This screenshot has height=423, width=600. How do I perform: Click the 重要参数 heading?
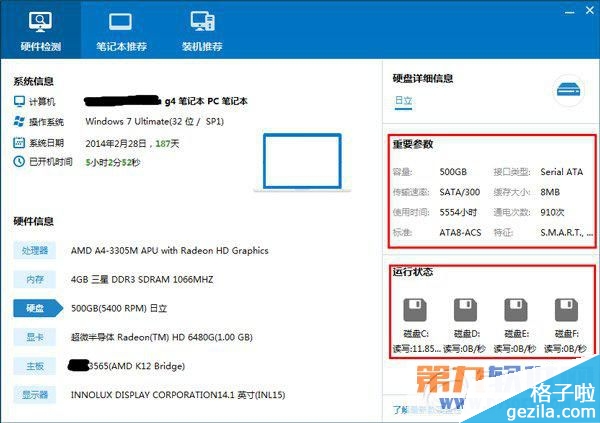[x=412, y=144]
